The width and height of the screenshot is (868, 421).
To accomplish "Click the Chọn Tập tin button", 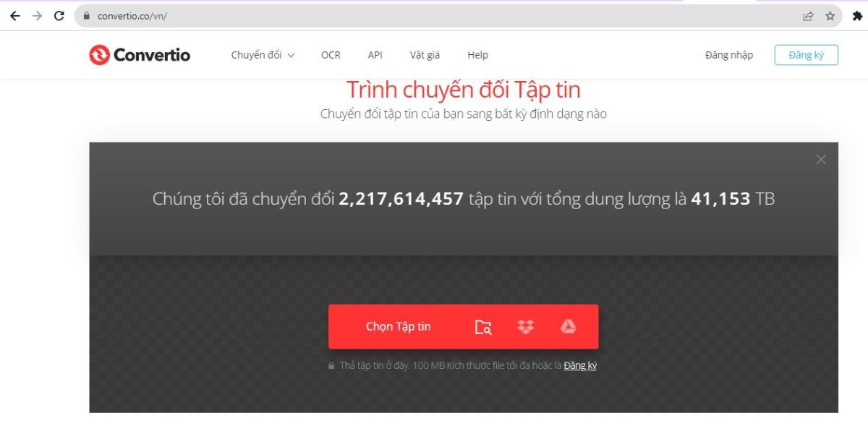I will (x=399, y=327).
